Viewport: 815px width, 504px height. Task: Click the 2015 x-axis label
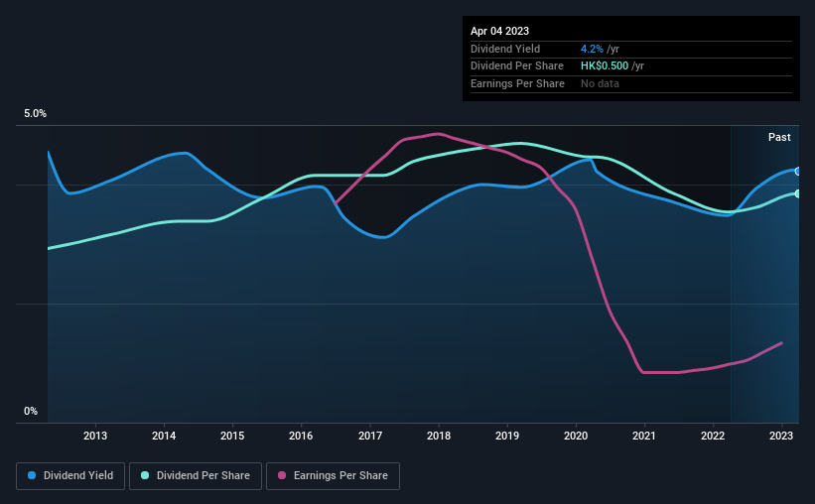(232, 436)
